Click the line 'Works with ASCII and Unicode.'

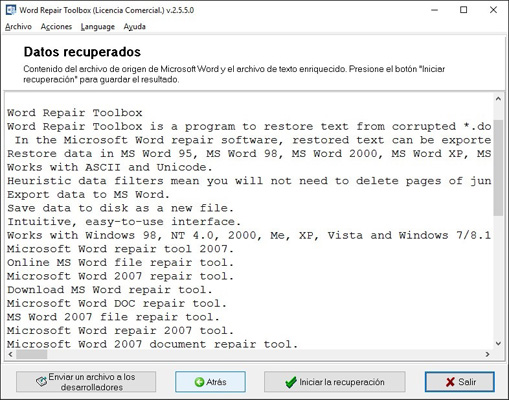110,167
